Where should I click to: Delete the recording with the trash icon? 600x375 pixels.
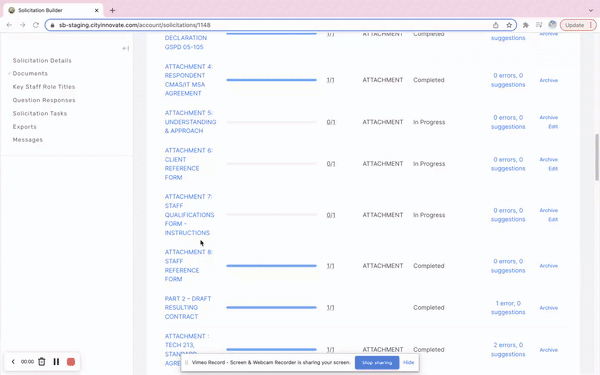(x=42, y=362)
